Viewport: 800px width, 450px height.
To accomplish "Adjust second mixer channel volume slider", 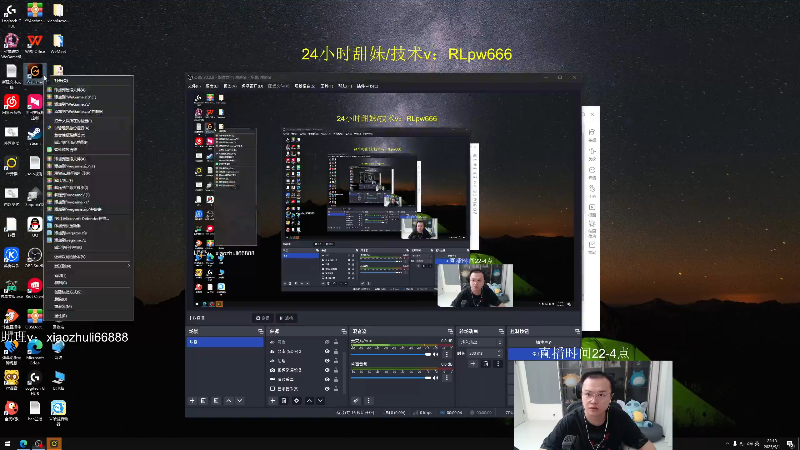I will tap(391, 378).
